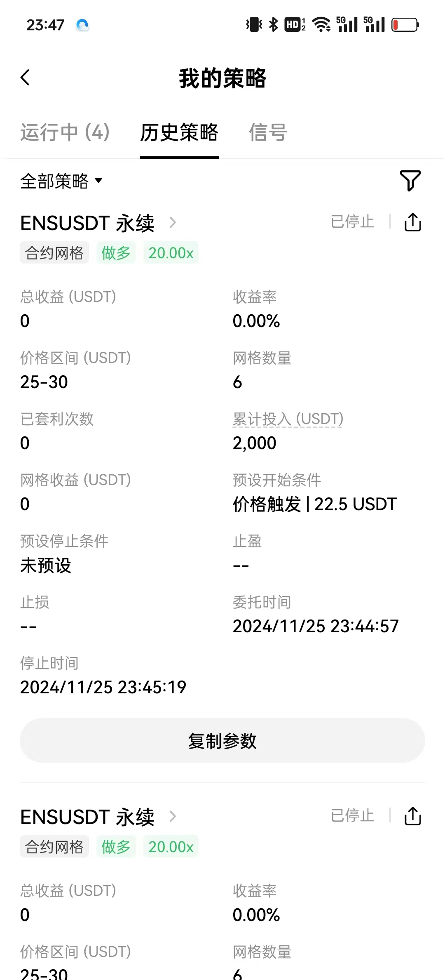Image resolution: width=445 pixels, height=980 pixels.
Task: Tap the first 合约网格 tag
Action: coord(54,253)
